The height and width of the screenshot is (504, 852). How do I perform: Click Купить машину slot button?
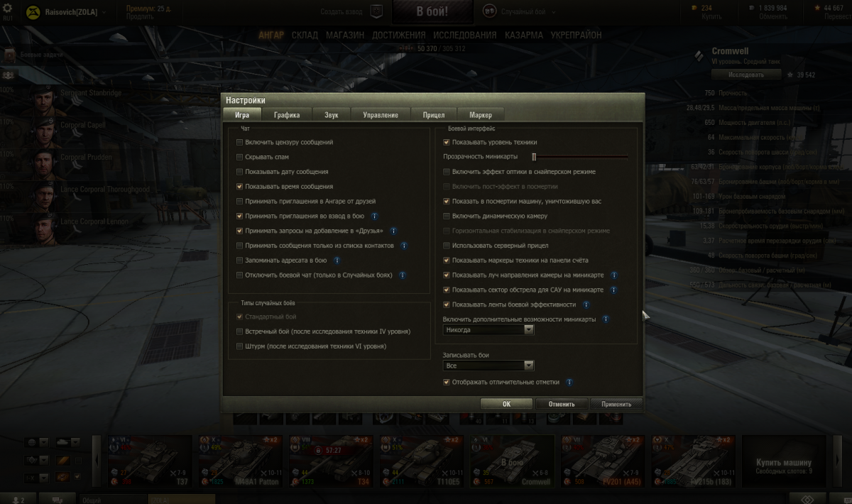pyautogui.click(x=784, y=461)
